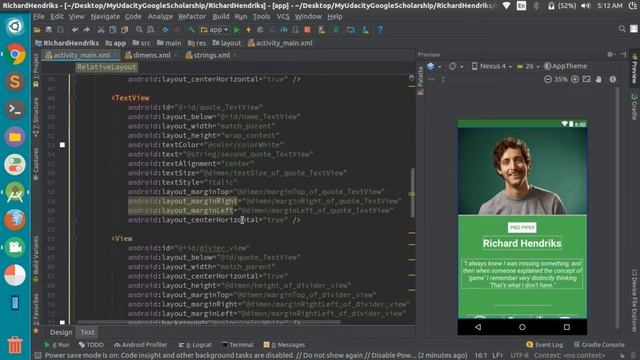Switch to the dimens.xml tab
The image size is (640, 360).
[x=151, y=55]
